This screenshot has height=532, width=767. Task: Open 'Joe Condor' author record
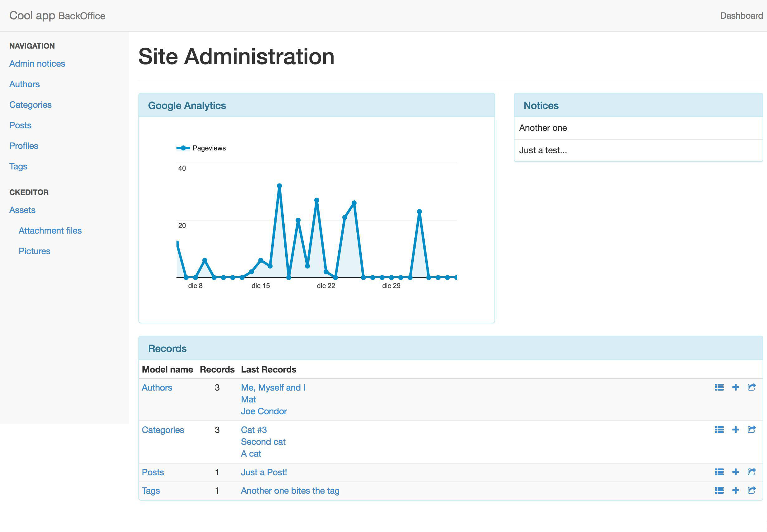(x=263, y=411)
